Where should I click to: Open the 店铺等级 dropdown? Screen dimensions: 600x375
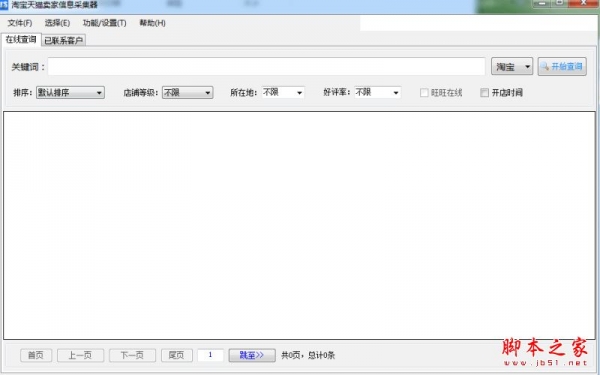pyautogui.click(x=188, y=93)
